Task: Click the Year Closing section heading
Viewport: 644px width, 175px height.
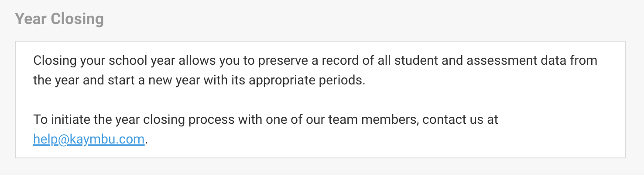Action: click(59, 19)
